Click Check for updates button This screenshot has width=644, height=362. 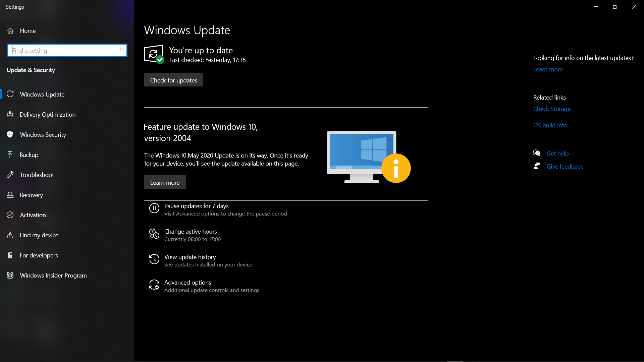click(x=174, y=80)
